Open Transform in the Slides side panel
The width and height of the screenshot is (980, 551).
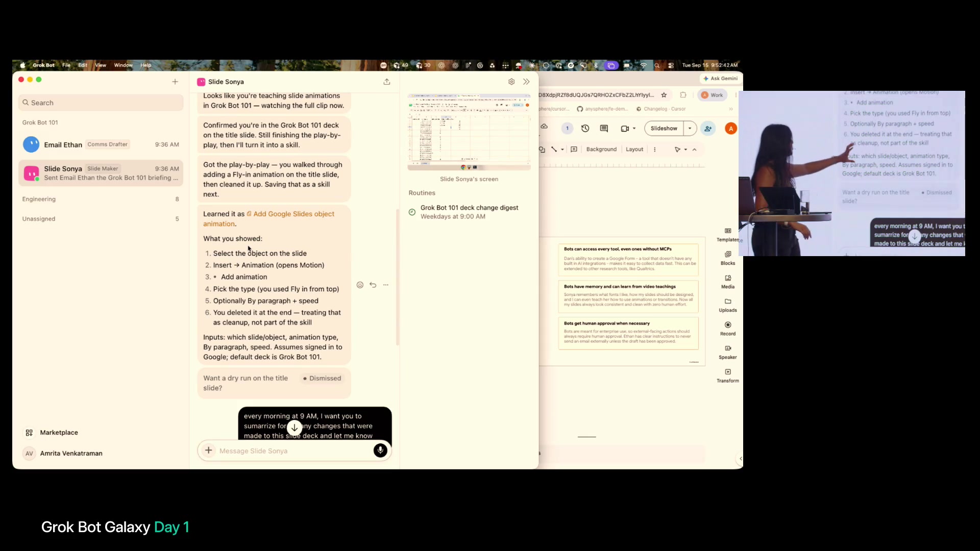click(728, 376)
